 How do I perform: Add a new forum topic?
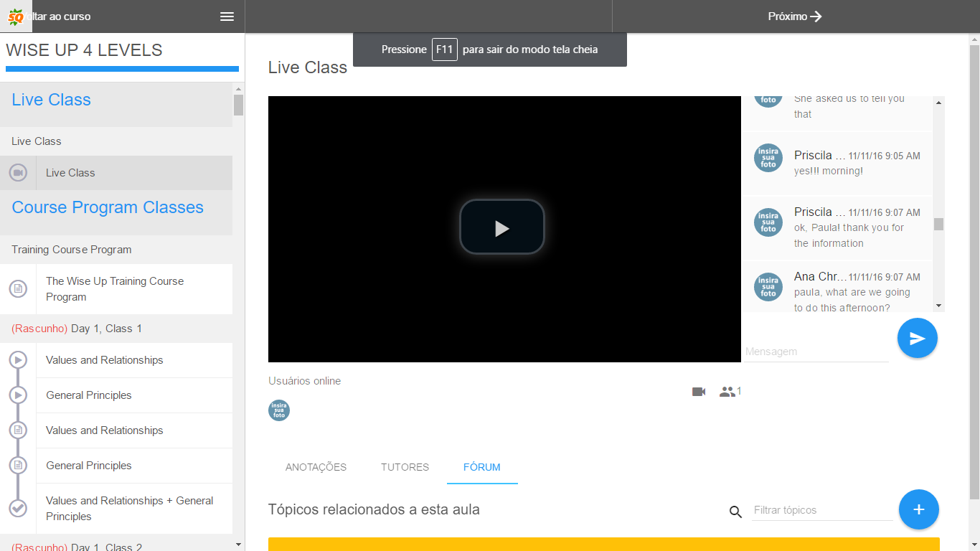coord(919,509)
